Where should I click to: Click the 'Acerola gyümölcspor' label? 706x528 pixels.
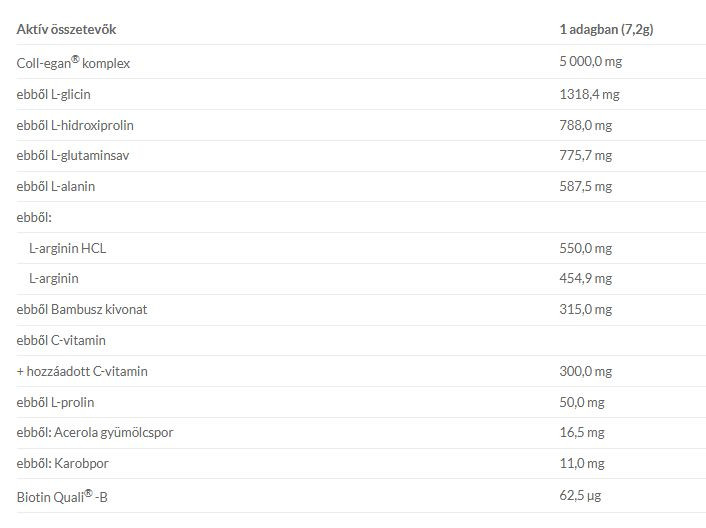click(x=113, y=433)
